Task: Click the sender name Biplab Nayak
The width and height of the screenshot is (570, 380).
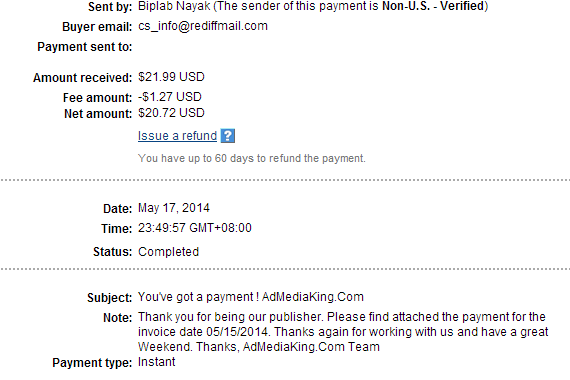Action: tap(174, 6)
